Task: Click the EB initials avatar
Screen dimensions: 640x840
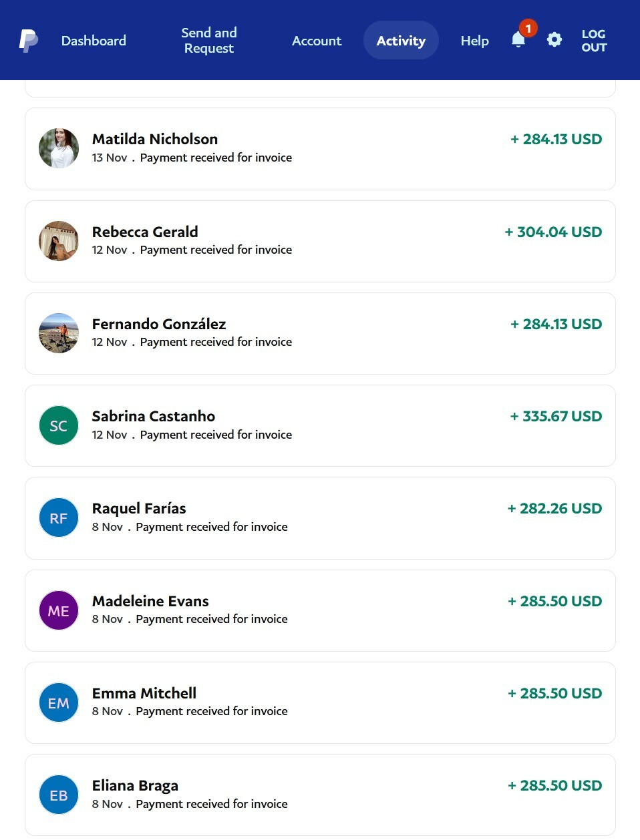Action: pyautogui.click(x=59, y=795)
